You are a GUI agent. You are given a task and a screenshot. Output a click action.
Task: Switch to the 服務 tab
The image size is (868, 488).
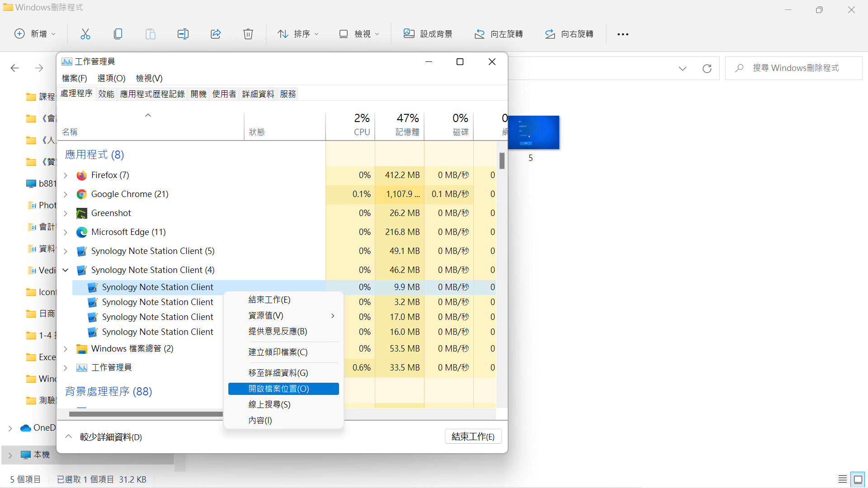288,94
